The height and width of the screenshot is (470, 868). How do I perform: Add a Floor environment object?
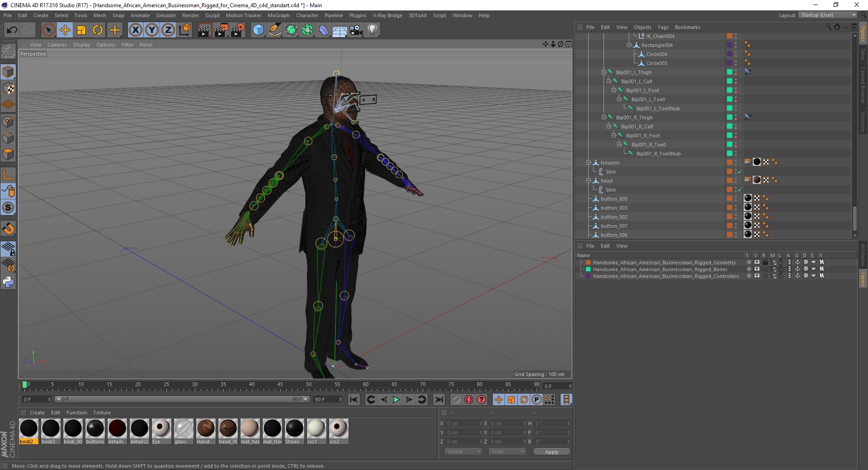pos(340,30)
